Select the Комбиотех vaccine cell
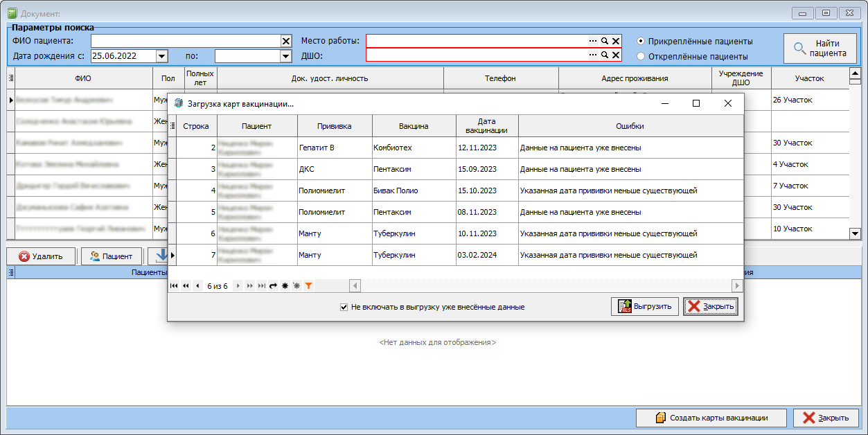 pyautogui.click(x=414, y=148)
